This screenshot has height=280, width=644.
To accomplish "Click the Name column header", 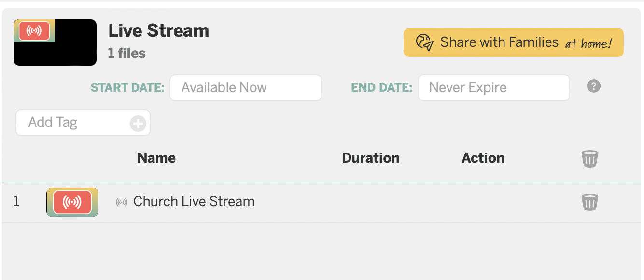I will (x=156, y=158).
